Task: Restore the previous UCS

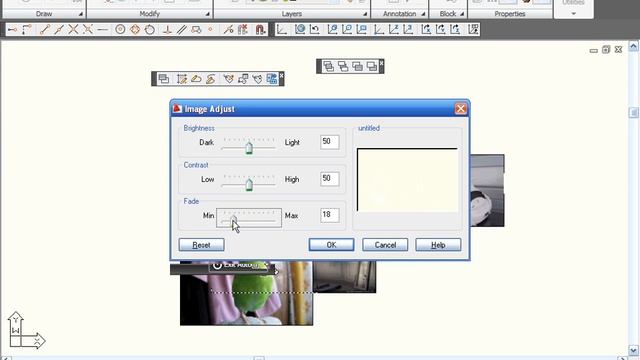Action: tap(314, 29)
